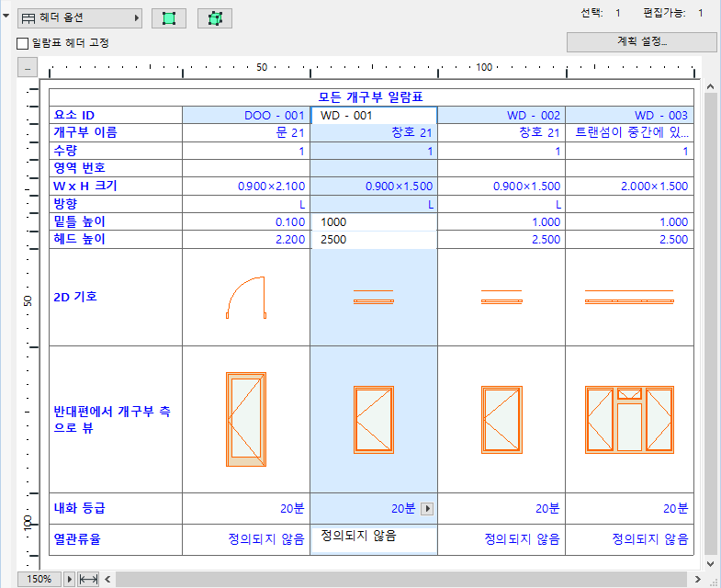
Task: Click the door swing 2D symbol thumbnail
Action: (x=246, y=298)
